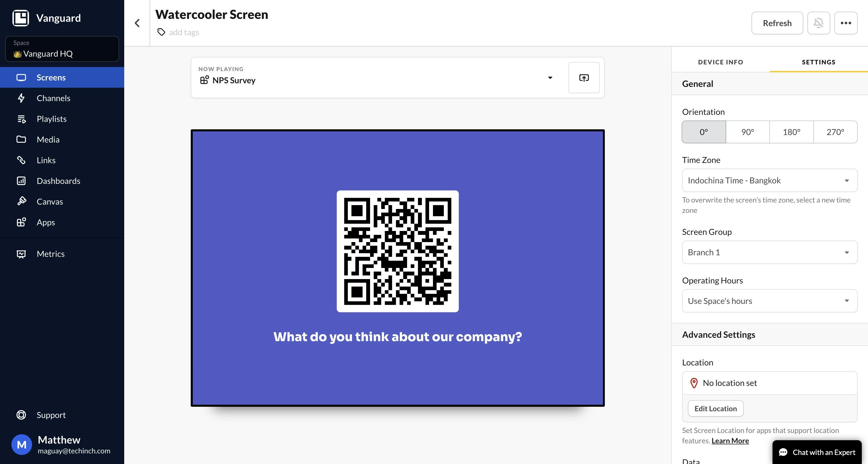Image resolution: width=868 pixels, height=464 pixels.
Task: Click the Edit Location button
Action: coord(715,408)
